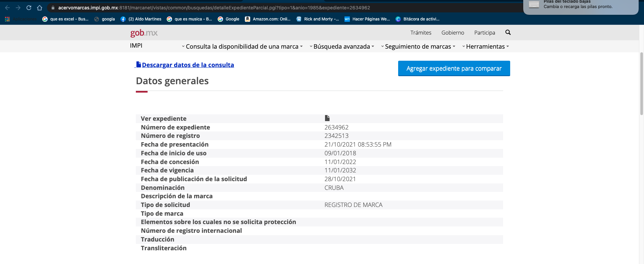The height and width of the screenshot is (264, 644).
Task: Open the Aplicaciones grid icon in bookmarks bar
Action: [7, 19]
